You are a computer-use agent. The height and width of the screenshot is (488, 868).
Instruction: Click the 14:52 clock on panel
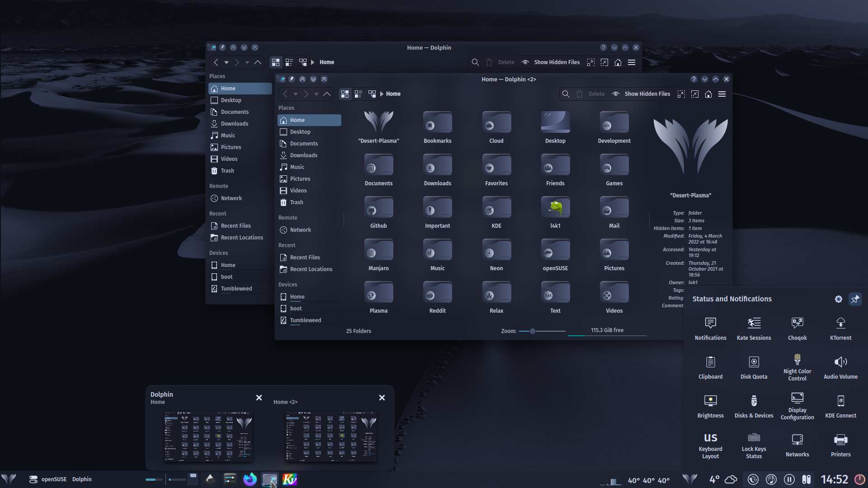point(834,479)
